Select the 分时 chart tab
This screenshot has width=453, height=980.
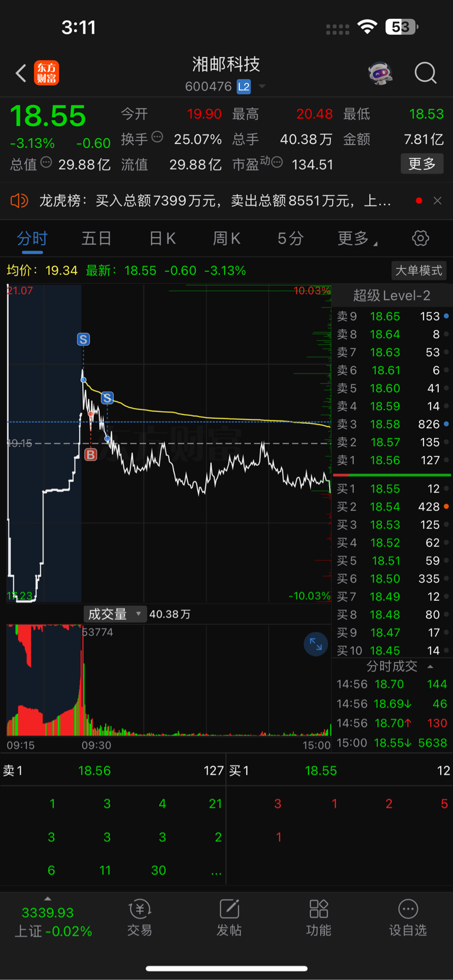pyautogui.click(x=32, y=238)
